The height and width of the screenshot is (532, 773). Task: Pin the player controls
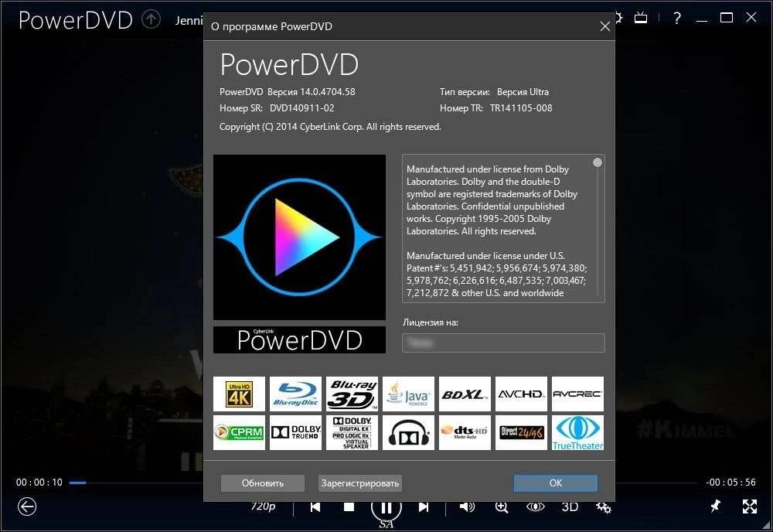coord(715,506)
